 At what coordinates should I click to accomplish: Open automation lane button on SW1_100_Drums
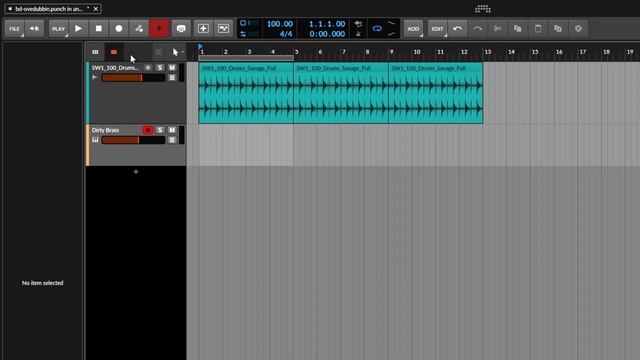click(172, 78)
